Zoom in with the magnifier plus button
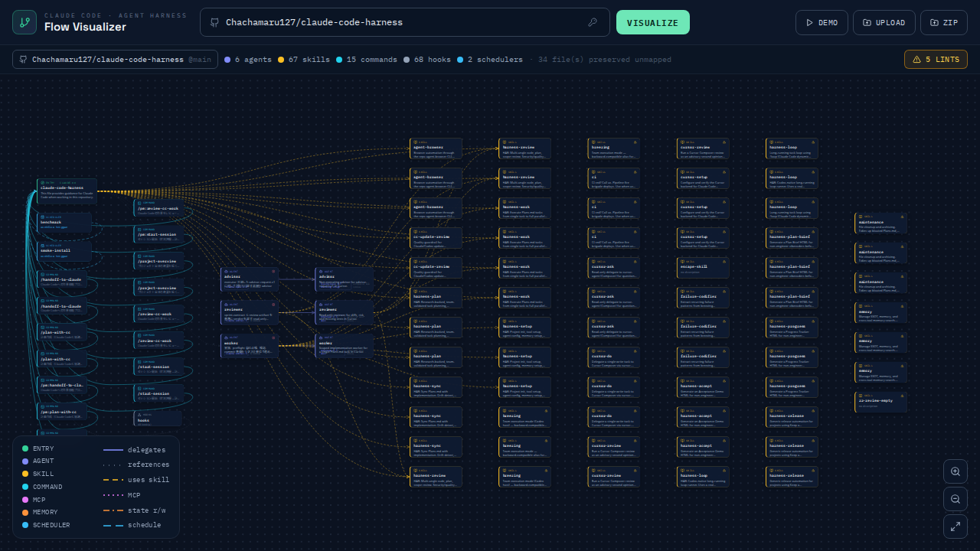Viewport: 980px width, 551px height. click(955, 471)
